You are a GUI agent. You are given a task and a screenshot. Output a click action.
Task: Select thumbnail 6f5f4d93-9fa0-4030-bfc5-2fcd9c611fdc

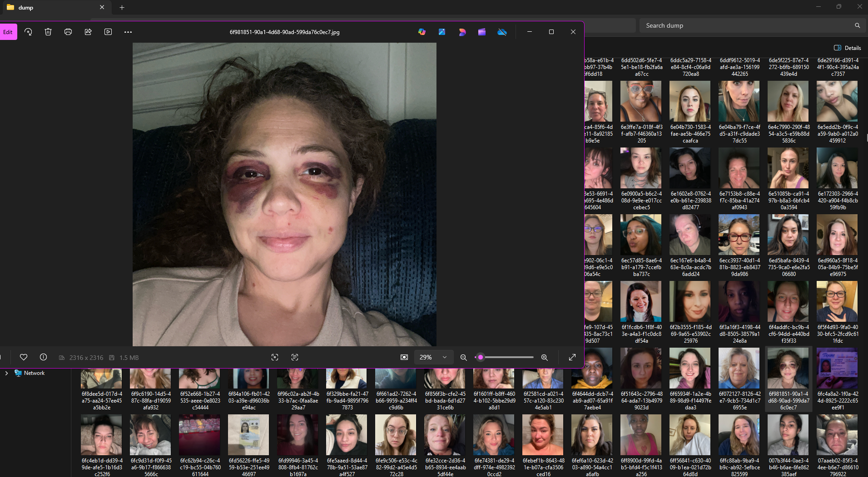tap(837, 301)
